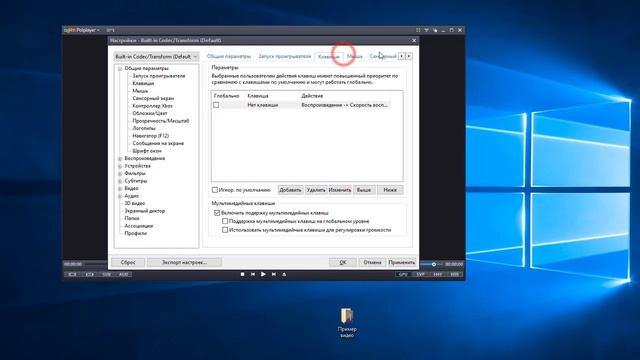Switch to the Общие параметры tab
This screenshot has width=640, height=360.
[229, 56]
